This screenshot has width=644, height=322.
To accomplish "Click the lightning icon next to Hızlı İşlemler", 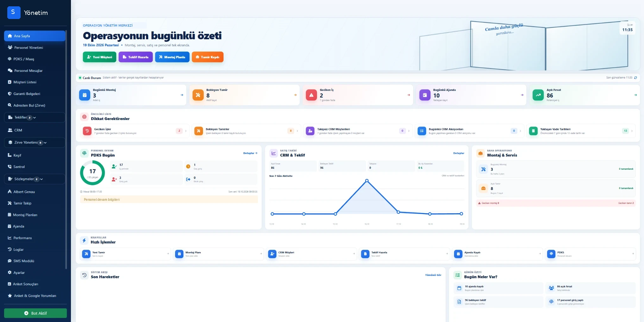I will (x=84, y=240).
